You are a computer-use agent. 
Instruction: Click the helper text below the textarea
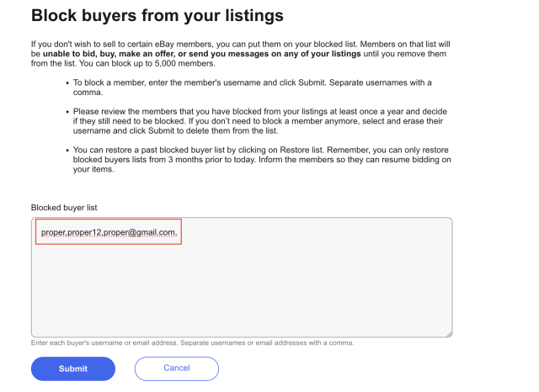click(192, 343)
